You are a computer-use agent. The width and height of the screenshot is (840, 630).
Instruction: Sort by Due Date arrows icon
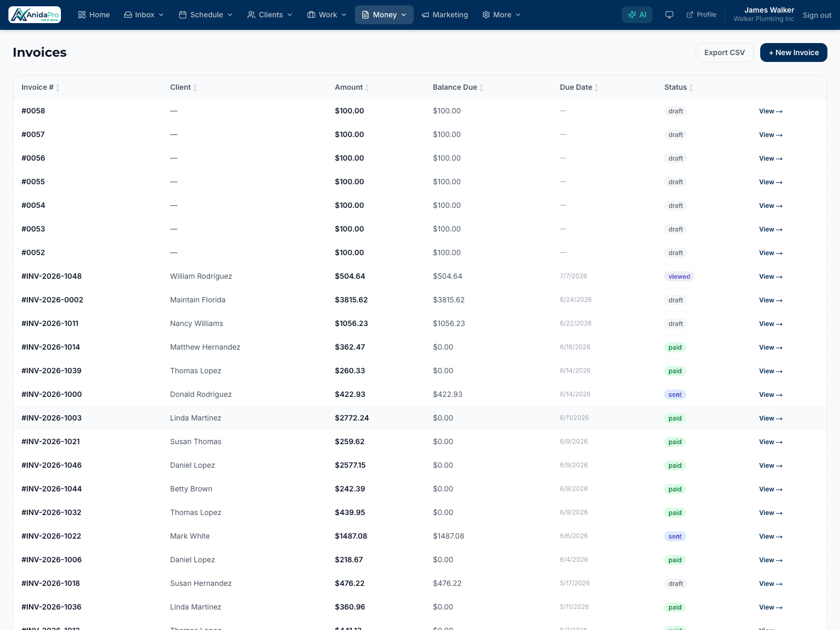point(596,88)
